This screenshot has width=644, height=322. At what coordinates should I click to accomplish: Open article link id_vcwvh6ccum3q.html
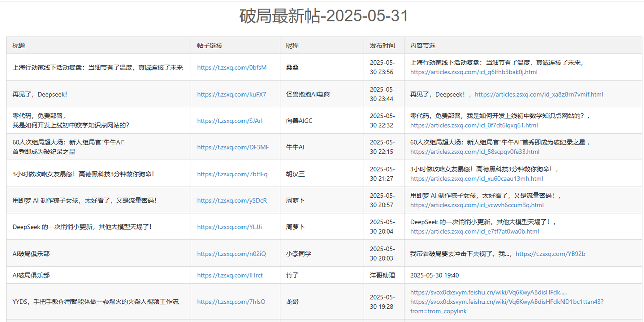tap(477, 205)
